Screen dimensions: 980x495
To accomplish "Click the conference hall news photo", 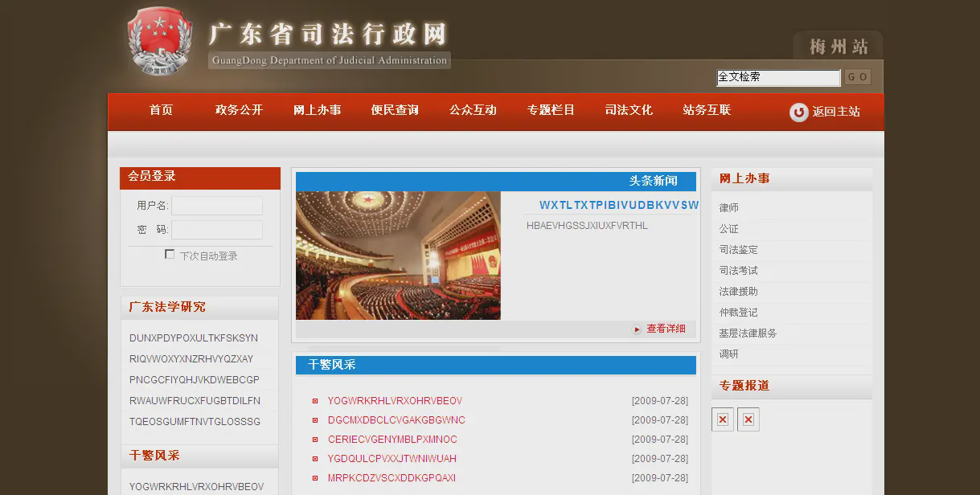I will [x=398, y=256].
